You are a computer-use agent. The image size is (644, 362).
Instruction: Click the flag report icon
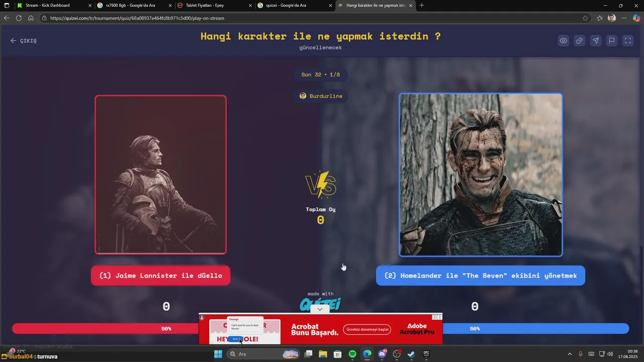612,41
